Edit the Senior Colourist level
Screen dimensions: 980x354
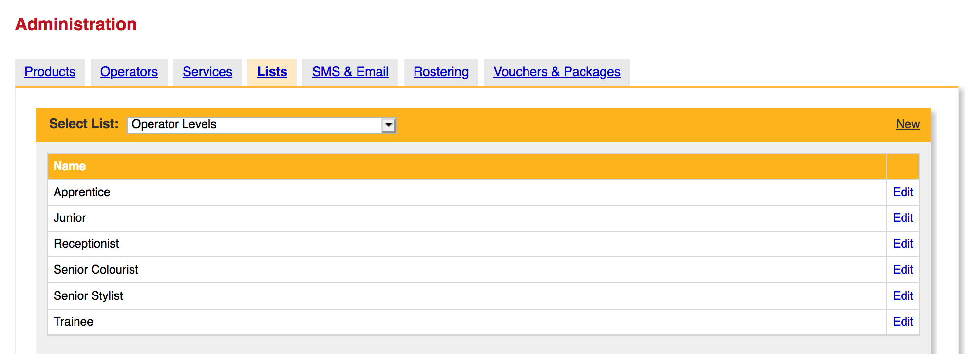point(903,270)
